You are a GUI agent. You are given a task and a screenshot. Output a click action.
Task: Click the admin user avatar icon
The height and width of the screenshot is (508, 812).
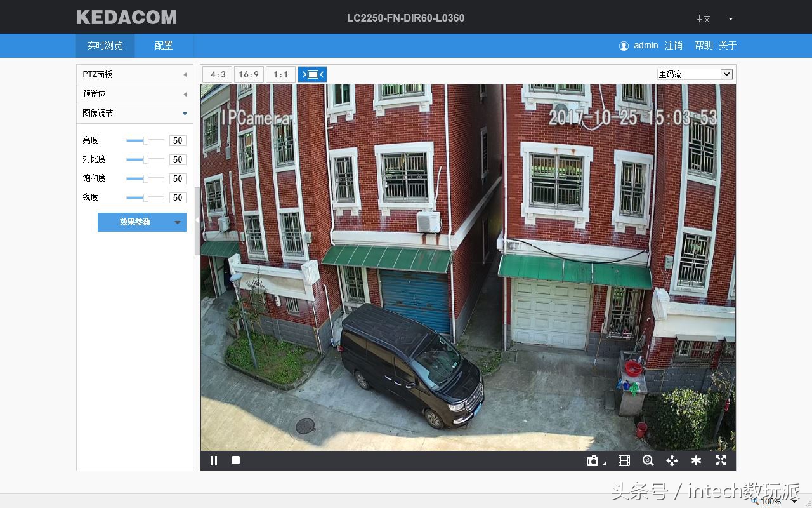[x=624, y=46]
